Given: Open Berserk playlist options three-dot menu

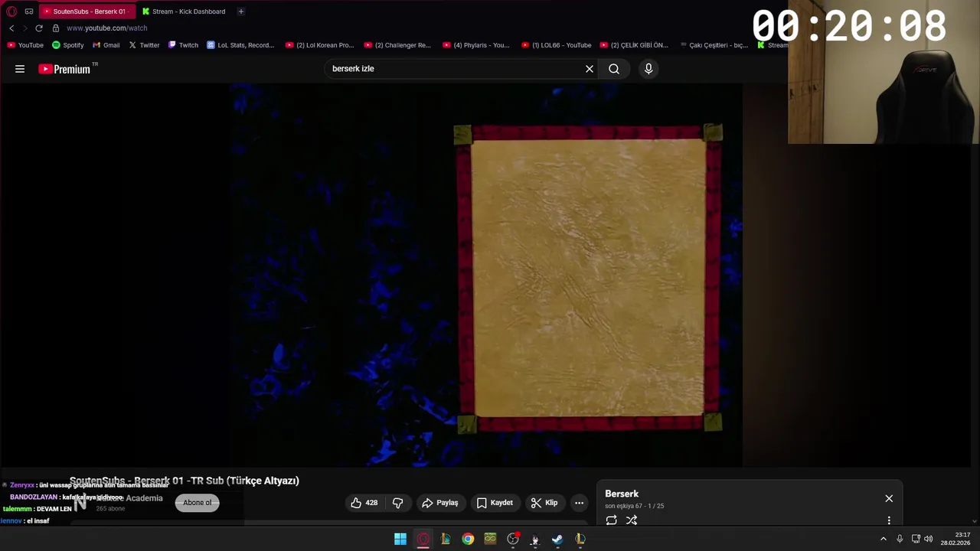Looking at the screenshot, I should (x=889, y=520).
